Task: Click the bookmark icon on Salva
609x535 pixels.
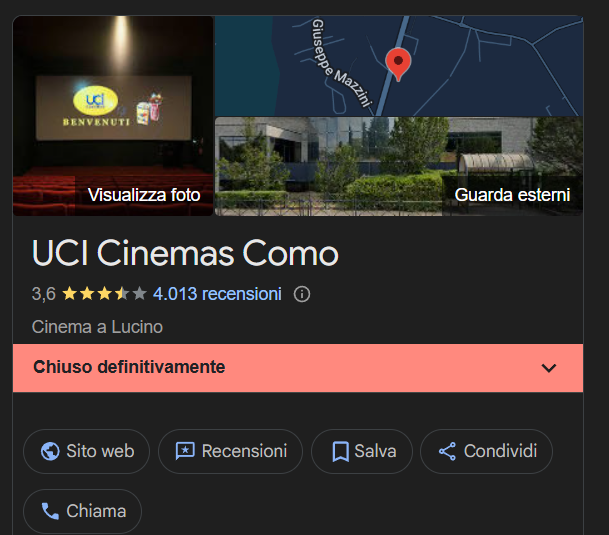Action: [341, 451]
